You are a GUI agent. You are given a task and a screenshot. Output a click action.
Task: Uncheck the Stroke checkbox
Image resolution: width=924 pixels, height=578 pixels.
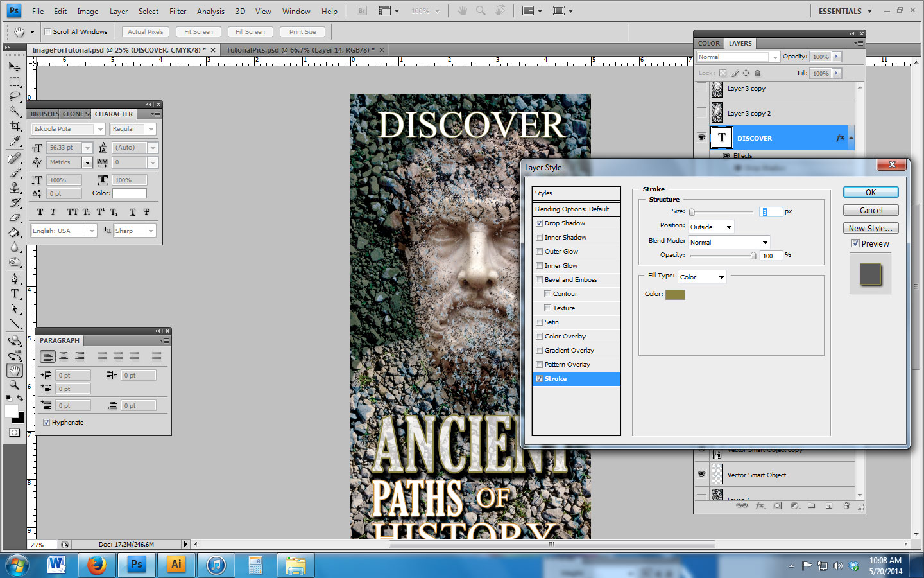point(539,379)
